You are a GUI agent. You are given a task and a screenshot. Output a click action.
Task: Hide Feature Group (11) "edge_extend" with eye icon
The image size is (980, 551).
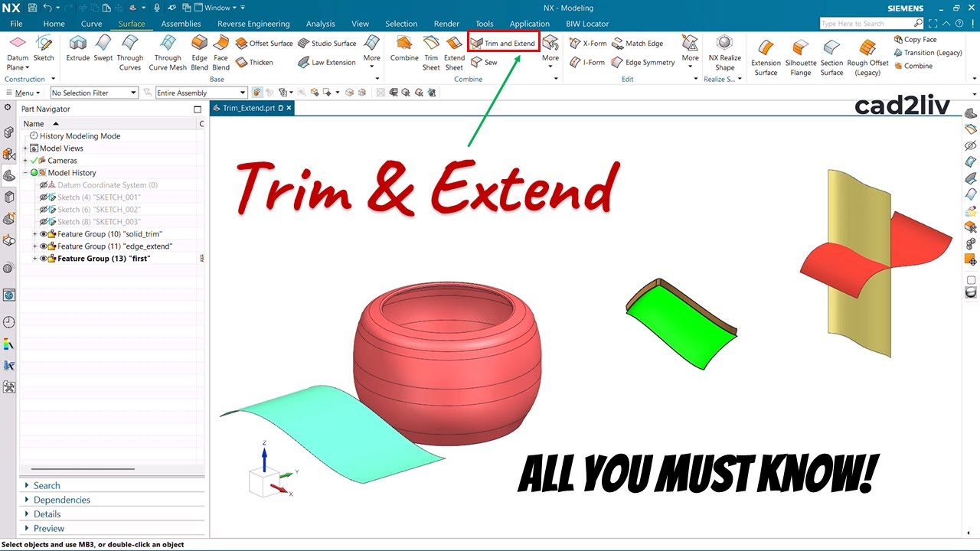click(x=44, y=246)
